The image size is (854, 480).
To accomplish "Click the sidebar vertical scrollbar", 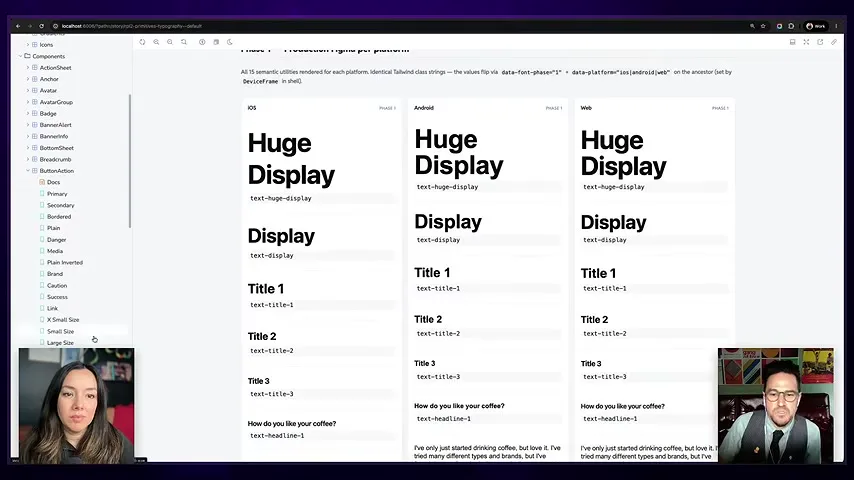I will 130,161.
